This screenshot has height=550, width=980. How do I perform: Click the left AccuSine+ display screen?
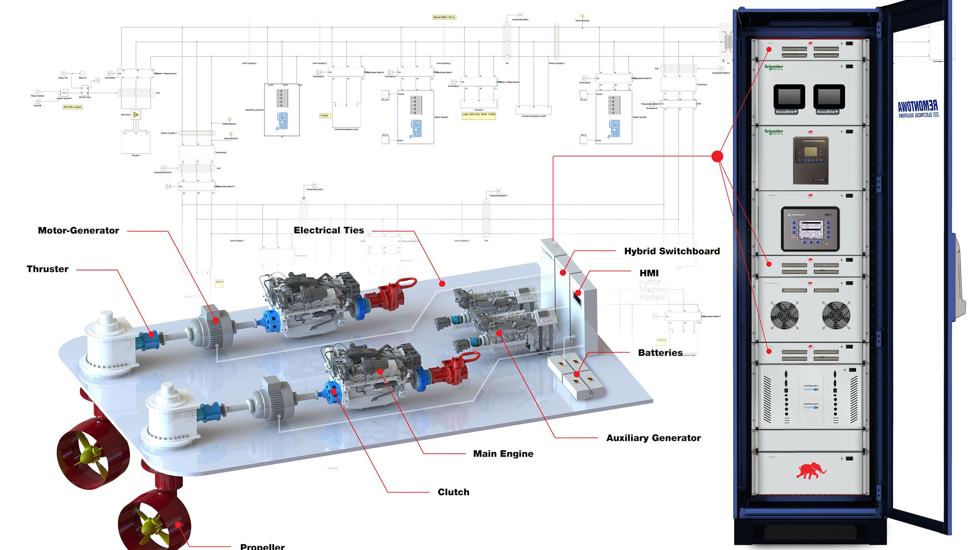789,96
